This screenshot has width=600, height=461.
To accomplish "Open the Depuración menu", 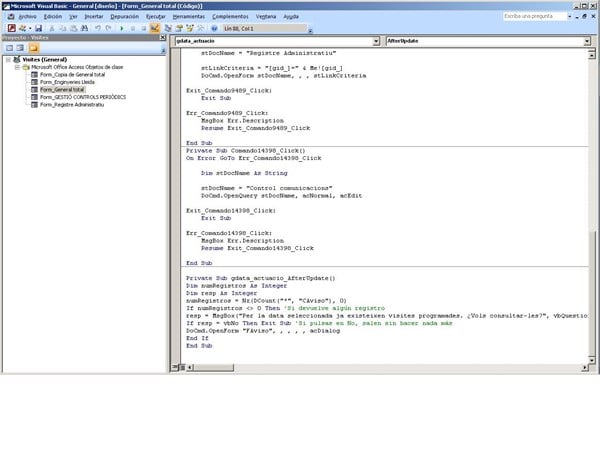I will 125,17.
